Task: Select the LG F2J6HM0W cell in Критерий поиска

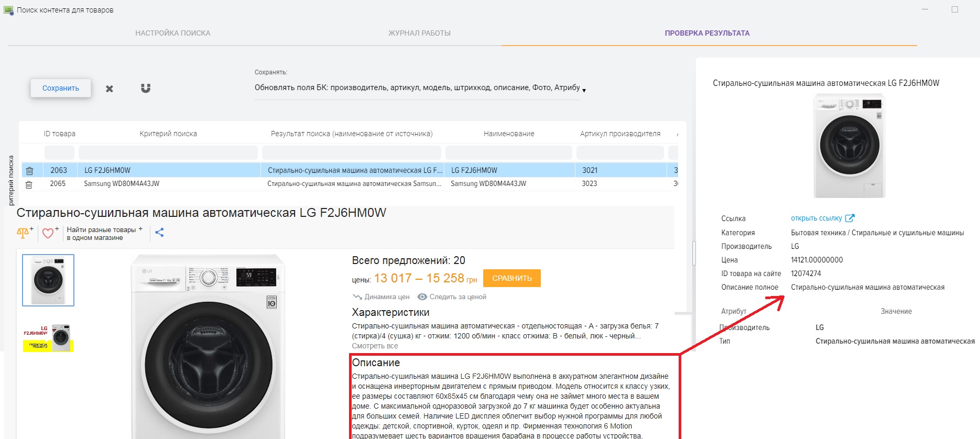Action: [x=169, y=170]
